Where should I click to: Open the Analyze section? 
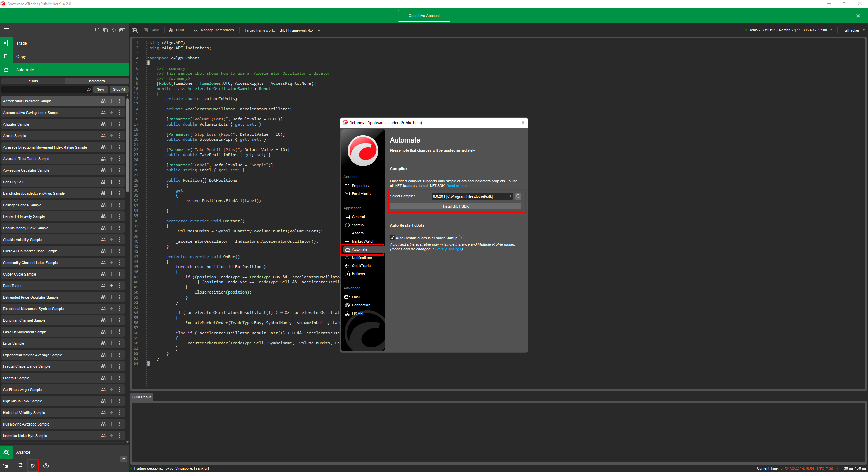[64, 452]
